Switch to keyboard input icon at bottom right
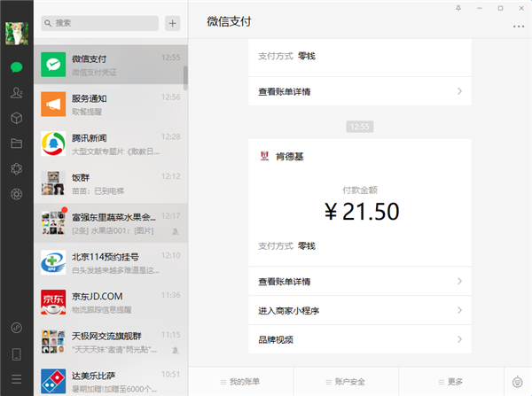Screen dimensions: 532x396 pyautogui.click(x=517, y=382)
